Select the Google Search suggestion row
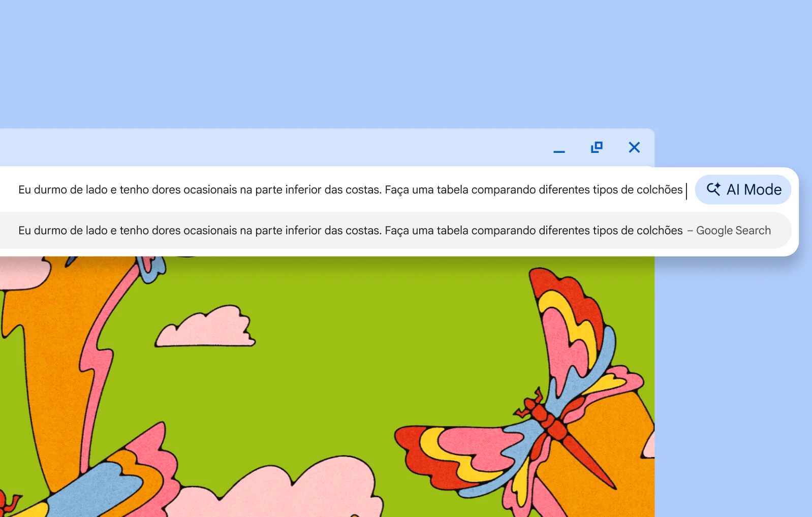Image resolution: width=812 pixels, height=517 pixels. (395, 230)
